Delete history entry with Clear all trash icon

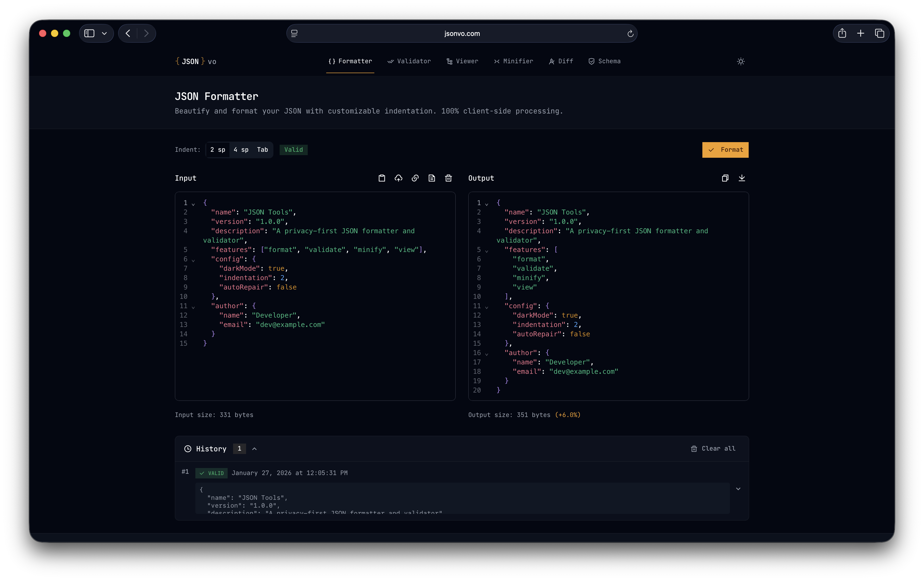click(x=694, y=449)
